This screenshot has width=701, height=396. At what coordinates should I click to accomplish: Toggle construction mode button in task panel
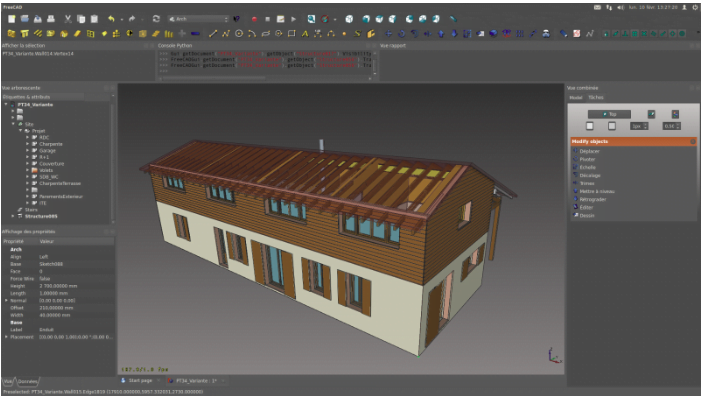coord(651,114)
